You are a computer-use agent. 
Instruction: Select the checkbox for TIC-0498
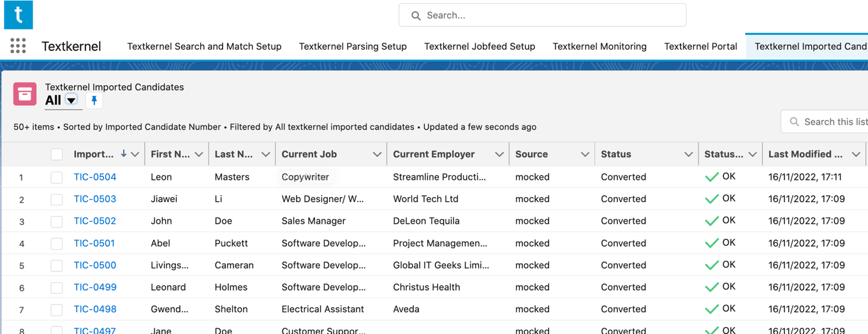(57, 310)
